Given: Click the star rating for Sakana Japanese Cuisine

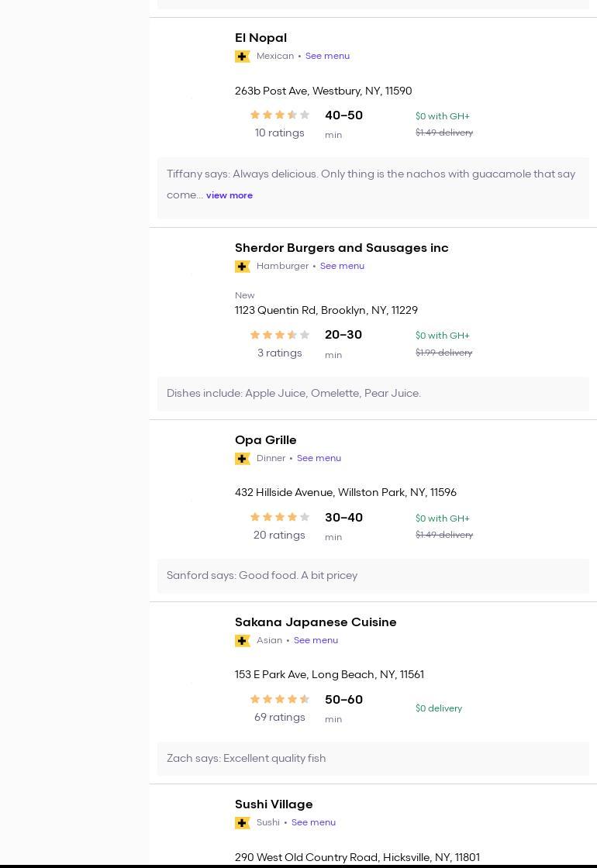Looking at the screenshot, I should [279, 699].
